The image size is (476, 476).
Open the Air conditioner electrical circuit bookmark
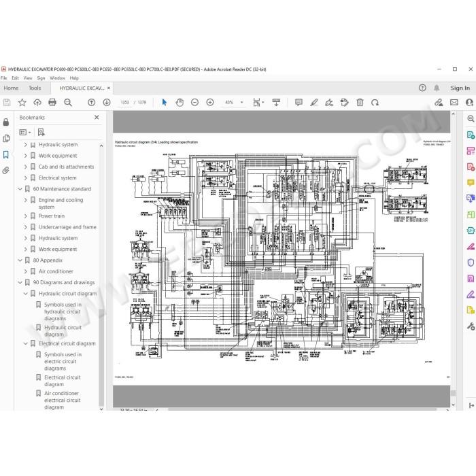point(63,401)
